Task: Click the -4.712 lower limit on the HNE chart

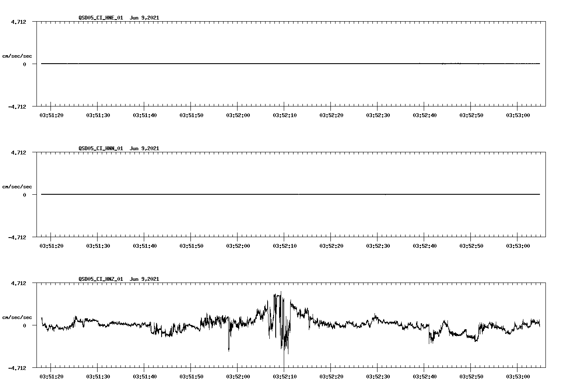Action: [x=17, y=106]
